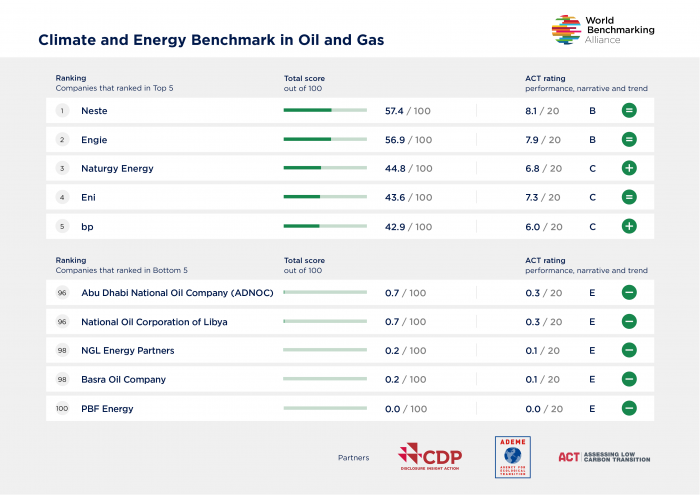Click the ADEME partner logo
The width and height of the screenshot is (700, 495).
(512, 457)
